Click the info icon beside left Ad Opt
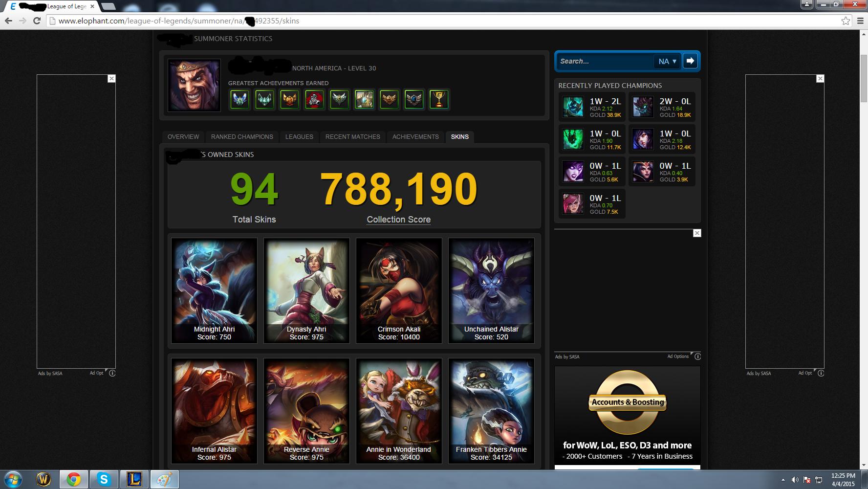 [x=112, y=373]
